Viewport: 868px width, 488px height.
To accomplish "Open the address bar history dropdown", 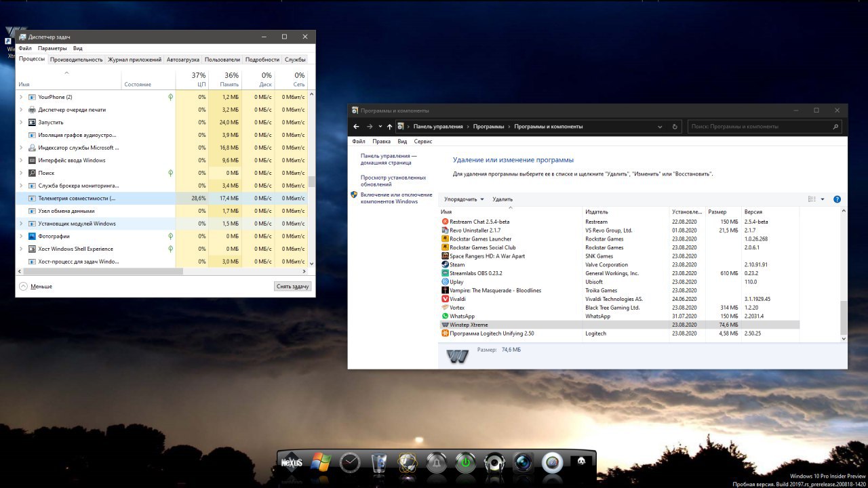I will tap(660, 127).
